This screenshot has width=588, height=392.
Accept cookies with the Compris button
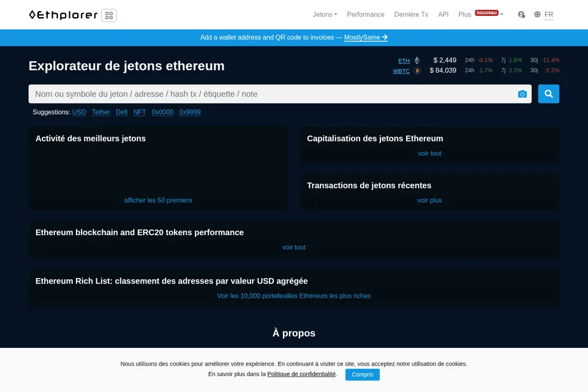362,374
